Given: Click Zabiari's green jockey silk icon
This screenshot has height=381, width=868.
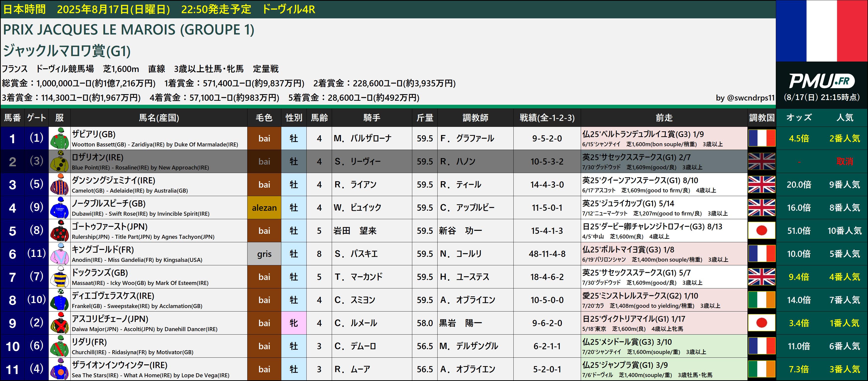Looking at the screenshot, I should (x=59, y=138).
